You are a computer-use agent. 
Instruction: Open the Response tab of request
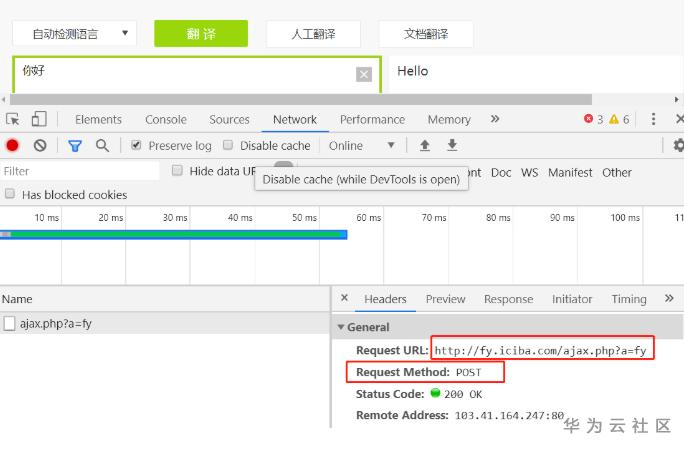(509, 299)
